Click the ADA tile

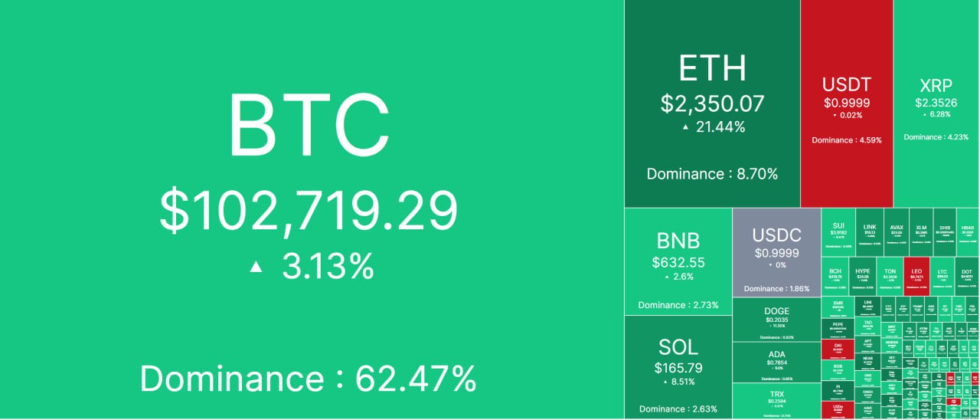[776, 362]
